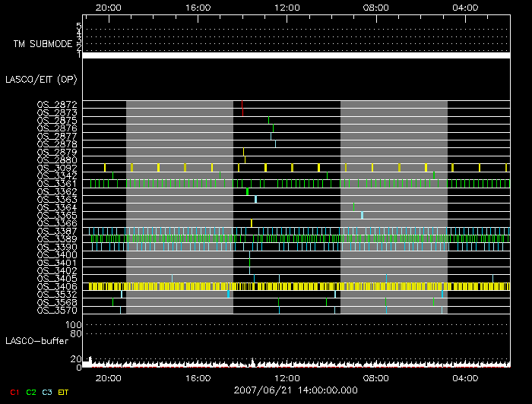The width and height of the screenshot is (532, 404).
Task: Click the 12:00 tick on upper time axis
Action: pyautogui.click(x=287, y=7)
